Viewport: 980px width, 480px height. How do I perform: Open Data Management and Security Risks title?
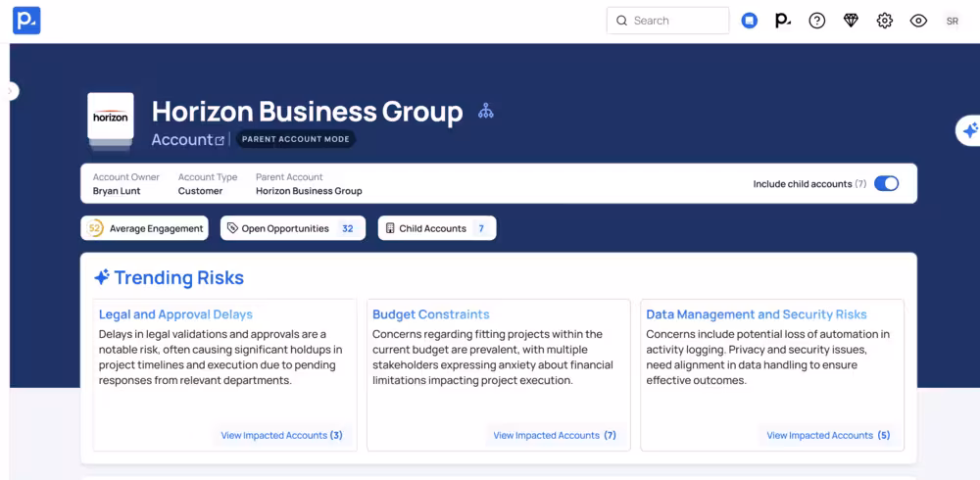(x=757, y=314)
